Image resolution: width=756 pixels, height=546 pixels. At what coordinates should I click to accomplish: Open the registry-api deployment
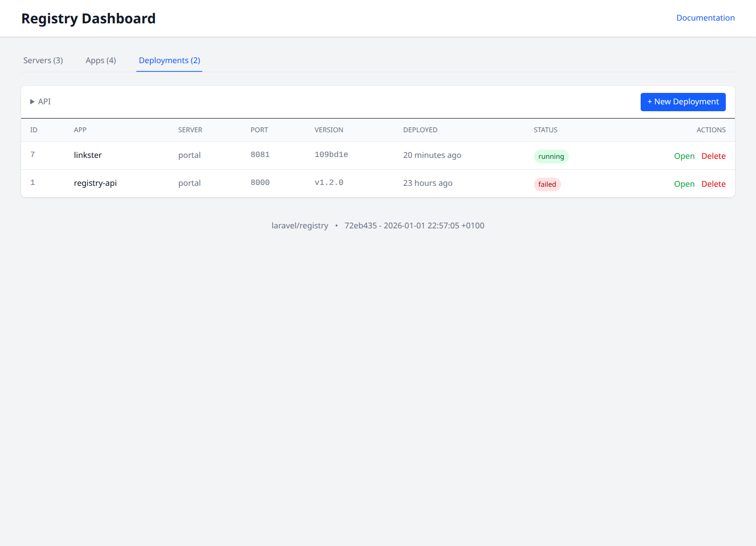pyautogui.click(x=684, y=184)
